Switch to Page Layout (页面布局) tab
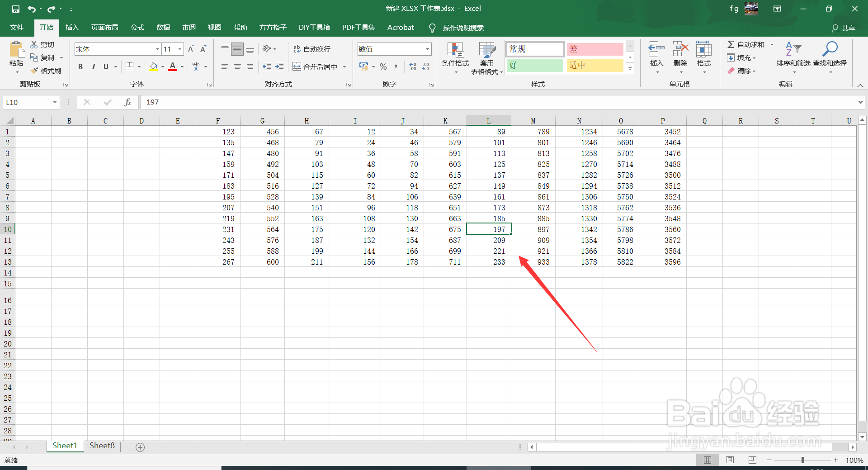 click(104, 28)
